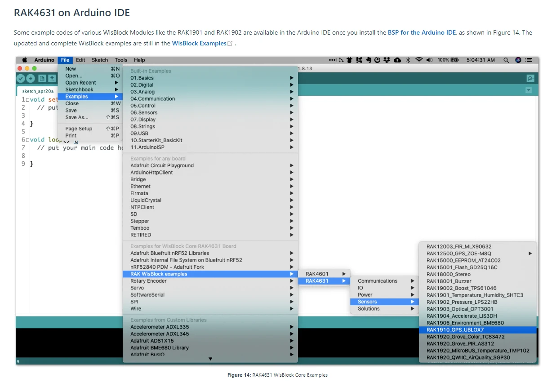The height and width of the screenshot is (392, 556).
Task: Open the Arduino application menu
Action: point(44,60)
